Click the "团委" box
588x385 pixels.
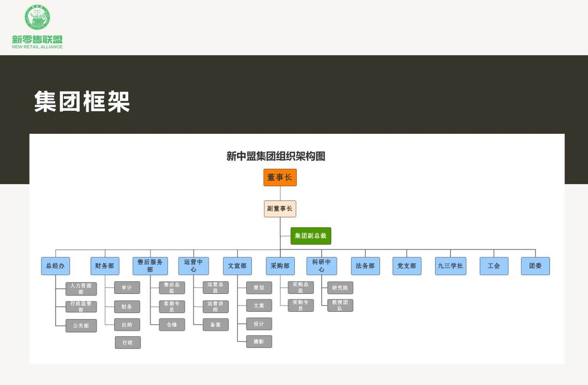click(536, 266)
